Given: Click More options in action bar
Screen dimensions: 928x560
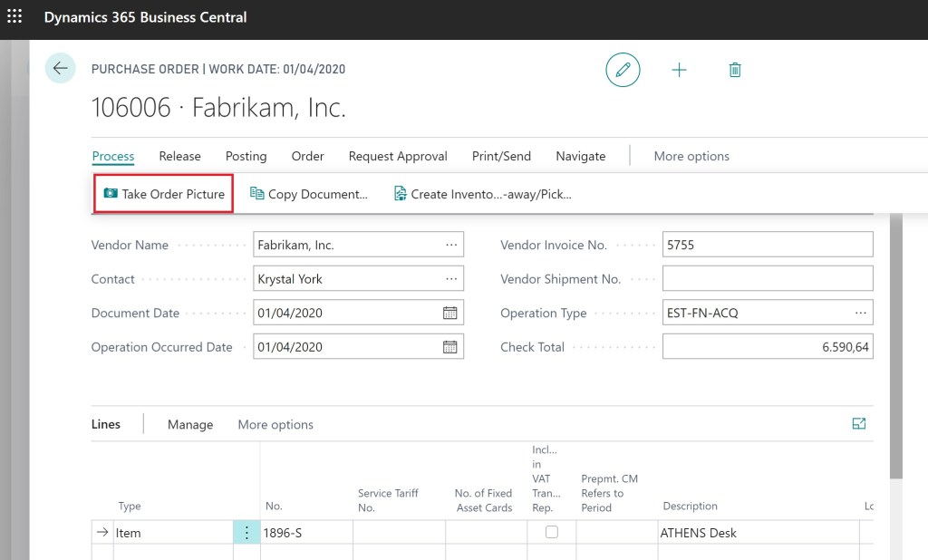Looking at the screenshot, I should point(691,156).
